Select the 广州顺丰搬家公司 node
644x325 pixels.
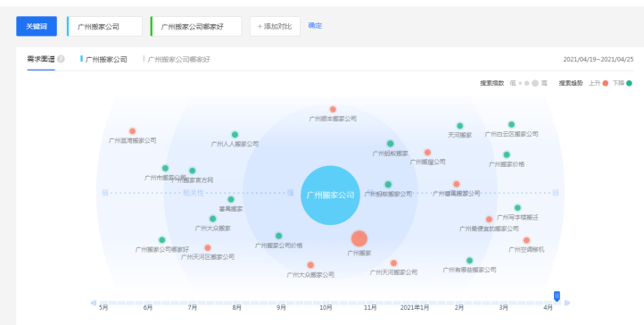(333, 109)
